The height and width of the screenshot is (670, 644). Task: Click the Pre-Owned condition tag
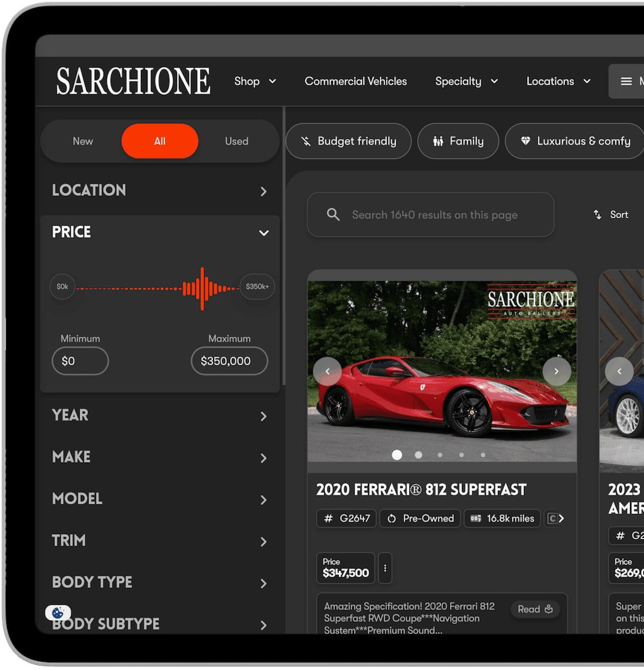pyautogui.click(x=420, y=518)
